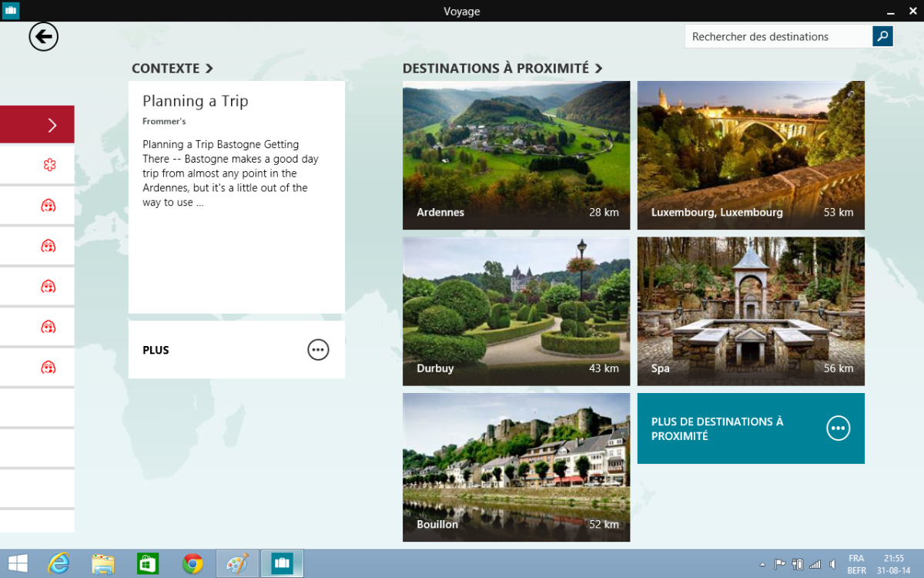
Task: Click the 43 km distance label
Action: point(604,368)
